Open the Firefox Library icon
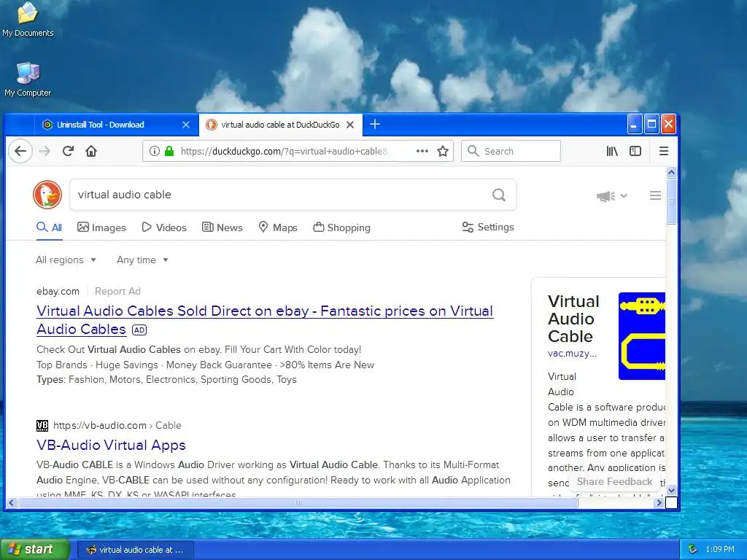Image resolution: width=747 pixels, height=560 pixels. point(612,151)
